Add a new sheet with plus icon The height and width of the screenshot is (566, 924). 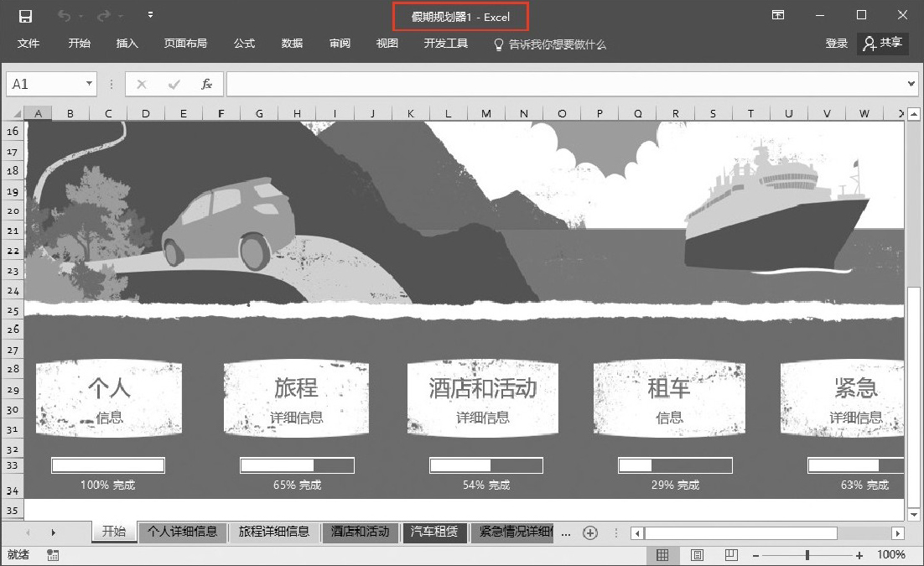590,532
